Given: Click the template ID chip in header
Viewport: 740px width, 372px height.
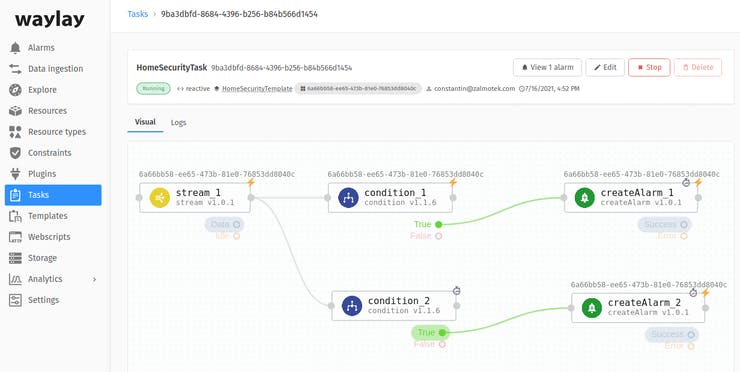Looking at the screenshot, I should click(x=358, y=89).
